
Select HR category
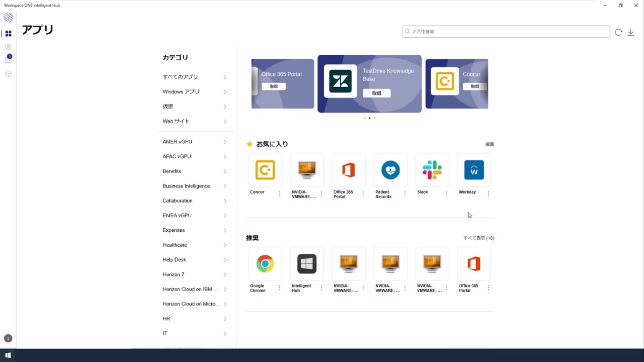[195, 319]
